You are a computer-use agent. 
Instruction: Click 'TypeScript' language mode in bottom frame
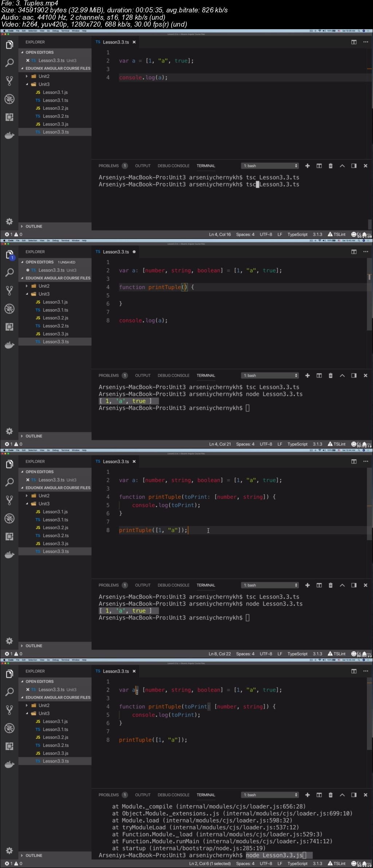click(297, 864)
